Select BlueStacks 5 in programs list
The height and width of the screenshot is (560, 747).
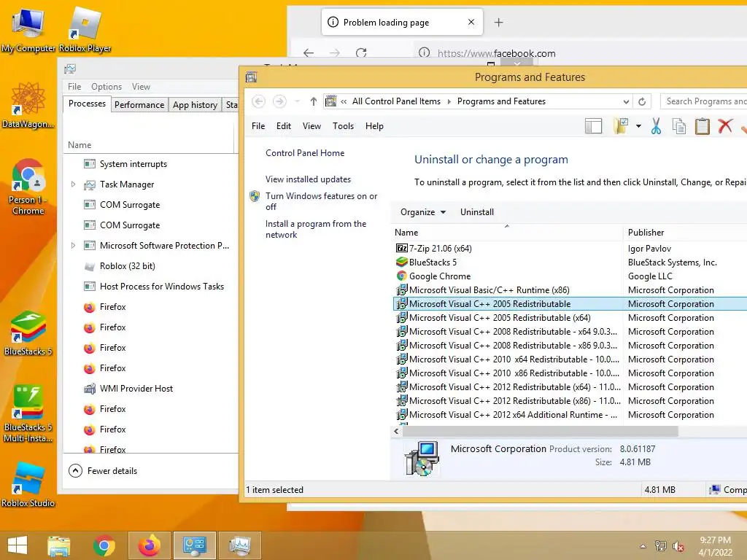click(433, 262)
